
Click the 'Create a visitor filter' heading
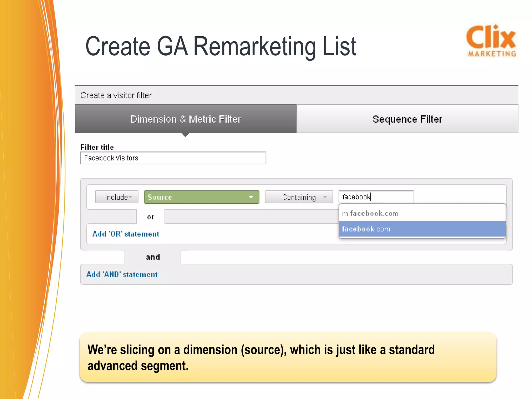[116, 95]
